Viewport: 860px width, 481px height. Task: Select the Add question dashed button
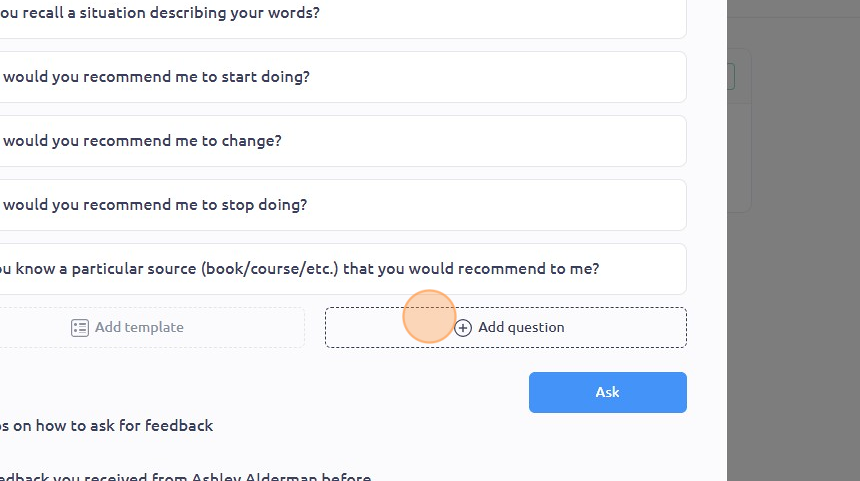click(x=506, y=327)
